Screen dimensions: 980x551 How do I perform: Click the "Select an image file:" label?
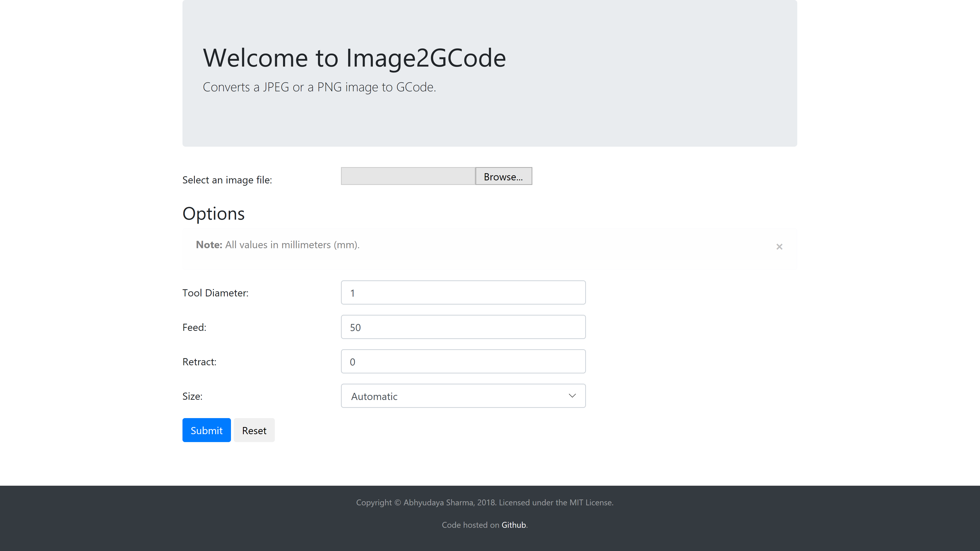[227, 180]
